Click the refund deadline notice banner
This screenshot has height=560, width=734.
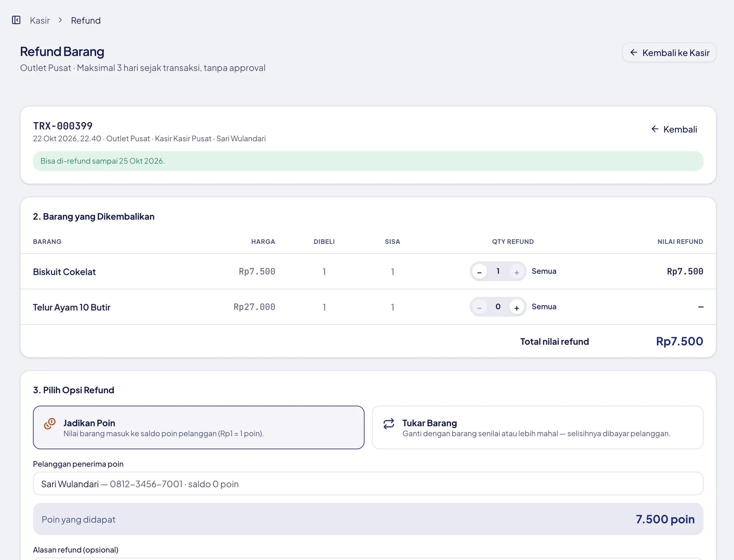click(x=368, y=161)
